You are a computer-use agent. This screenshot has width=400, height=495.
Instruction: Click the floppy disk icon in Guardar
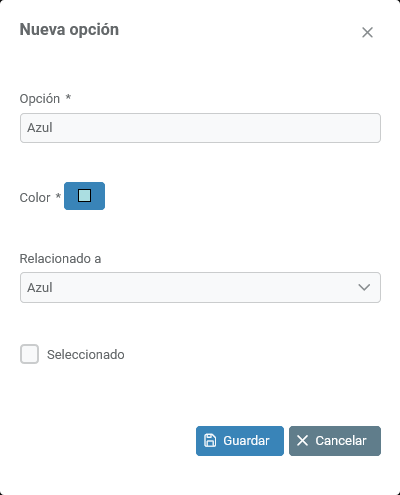210,440
